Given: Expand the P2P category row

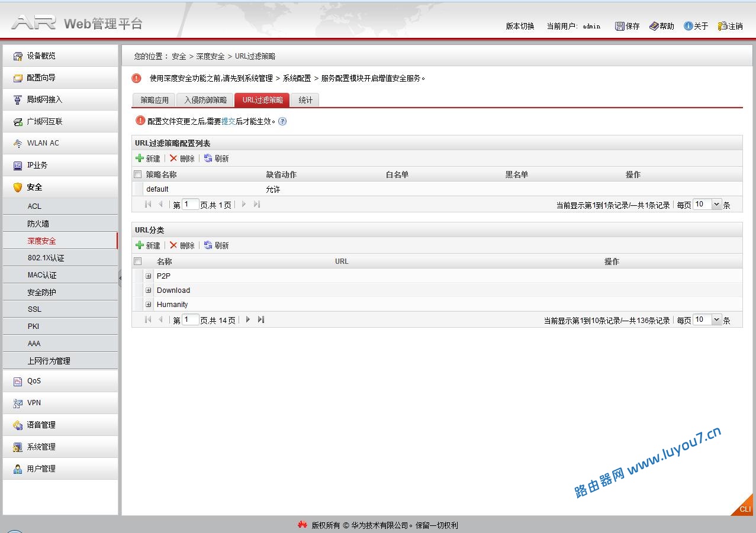Looking at the screenshot, I should 149,276.
